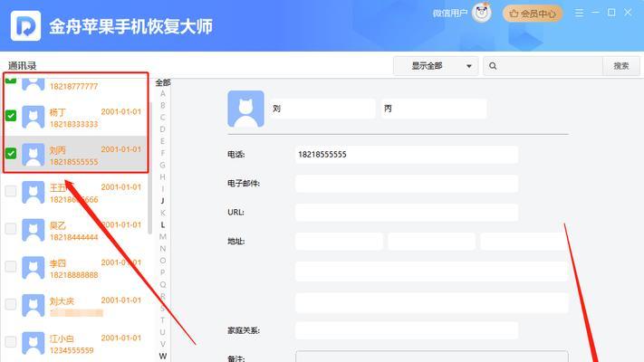This screenshot has width=644, height=362.
Task: Select phone number 18218888888
Action: (x=74, y=275)
